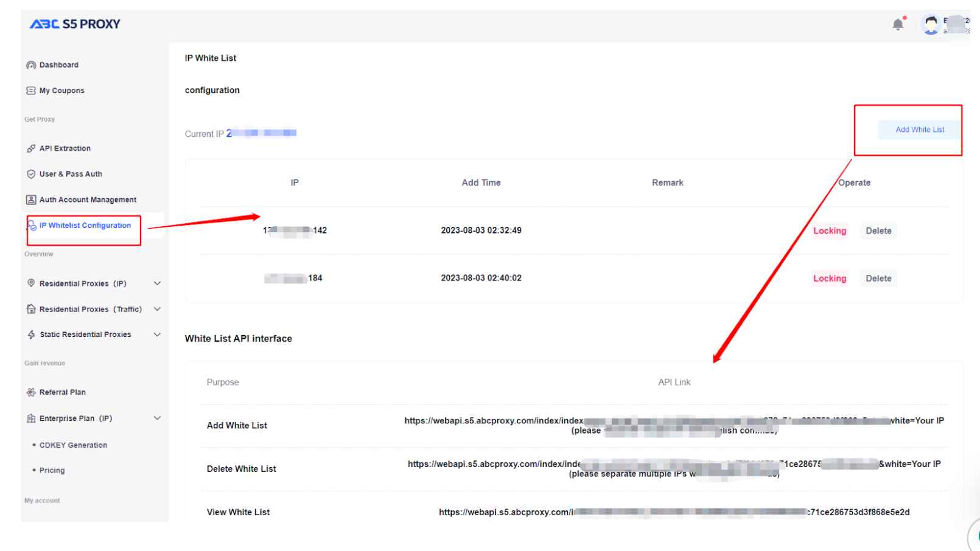Select IP Whitelist Configuration menu item
The width and height of the screenshot is (980, 551).
85,226
